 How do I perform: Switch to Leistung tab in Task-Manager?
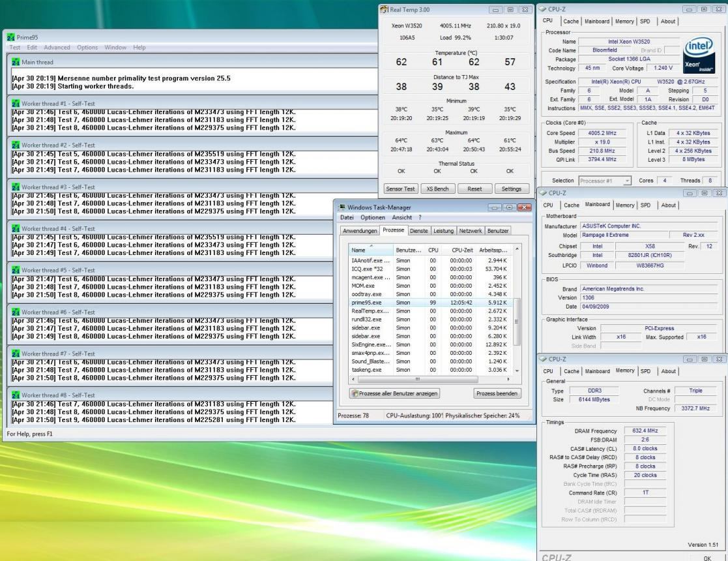coord(443,230)
